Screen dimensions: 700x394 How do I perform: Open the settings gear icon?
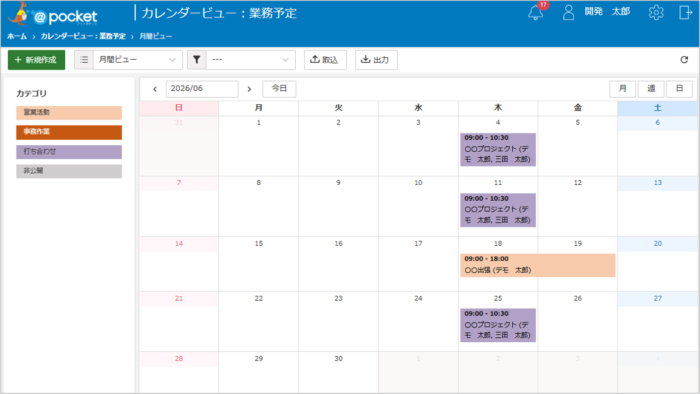(656, 12)
